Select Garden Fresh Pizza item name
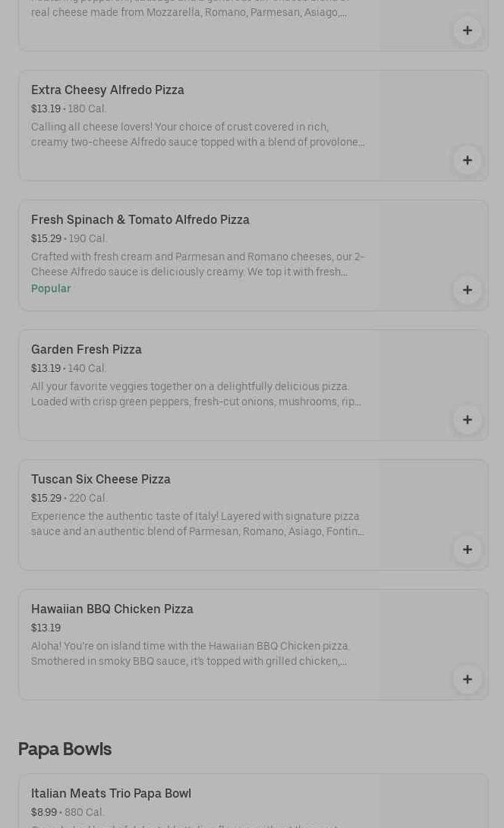 pos(87,349)
